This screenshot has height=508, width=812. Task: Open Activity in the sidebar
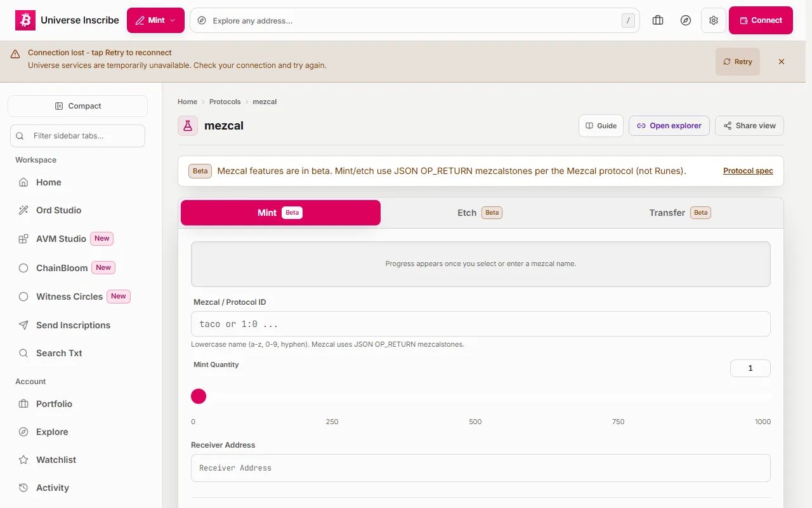(x=77, y=488)
